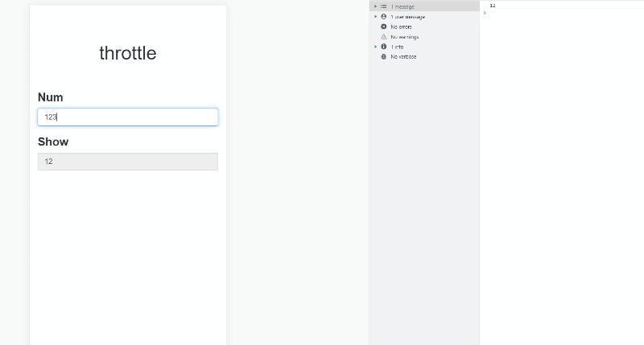Filter console by "No errors"
Image resolution: width=644 pixels, height=345 pixels.
pyautogui.click(x=401, y=27)
